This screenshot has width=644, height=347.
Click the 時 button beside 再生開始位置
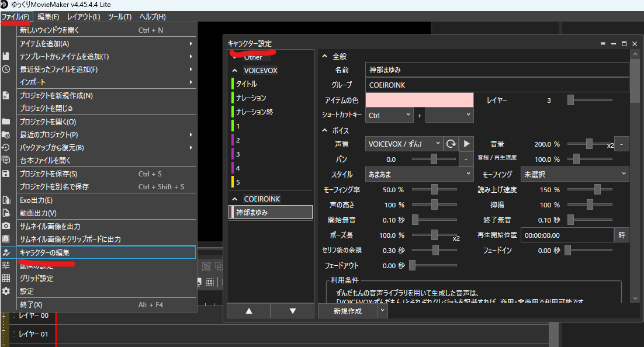tap(621, 235)
